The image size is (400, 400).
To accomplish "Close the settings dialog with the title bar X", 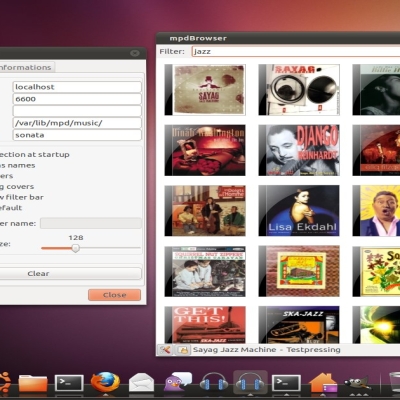I will tap(135, 53).
